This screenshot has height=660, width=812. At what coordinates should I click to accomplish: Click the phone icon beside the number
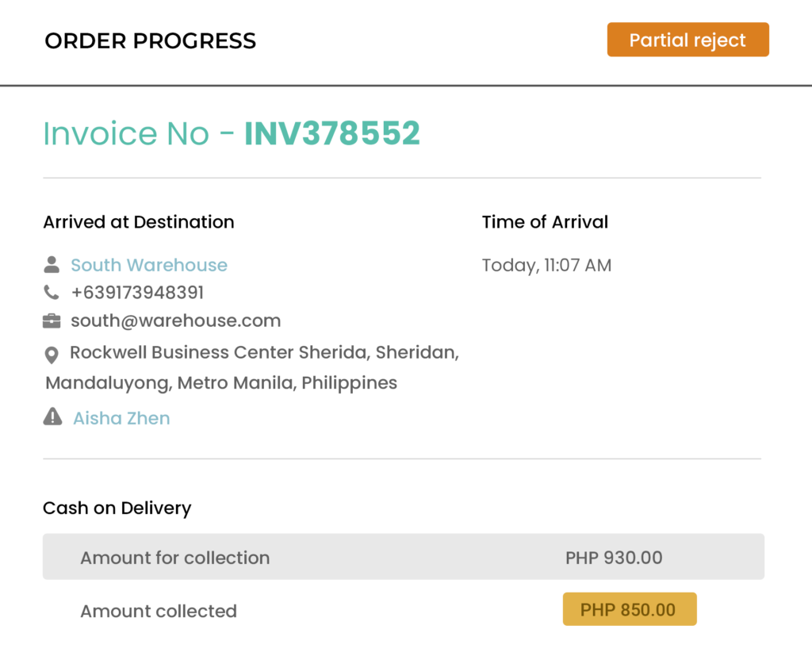click(x=52, y=293)
